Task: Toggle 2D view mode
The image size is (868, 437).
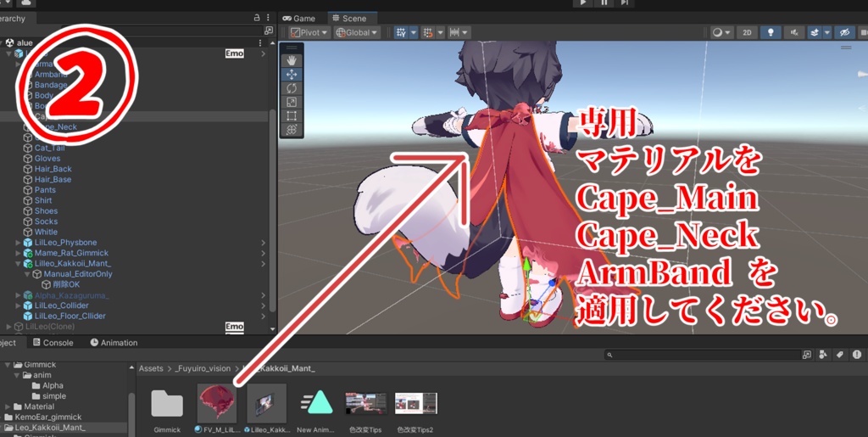Action: coord(747,33)
